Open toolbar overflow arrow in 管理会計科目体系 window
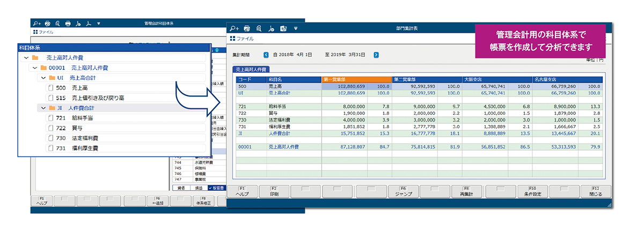Viewport: 644px width, 231px height. coord(99,24)
